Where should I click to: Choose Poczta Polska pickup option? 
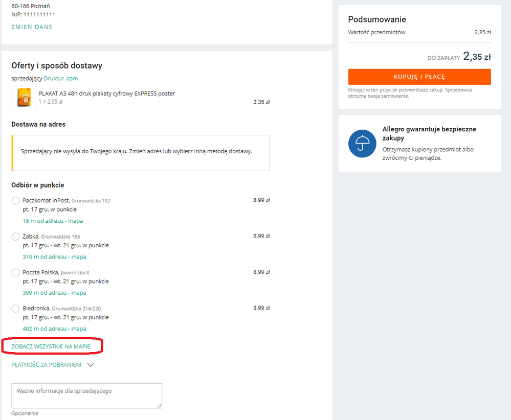pyautogui.click(x=16, y=273)
